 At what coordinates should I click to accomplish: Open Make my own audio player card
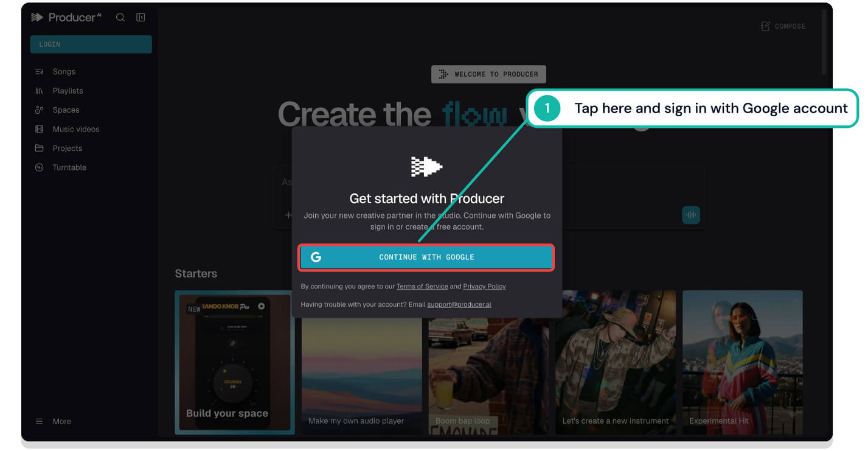pyautogui.click(x=362, y=362)
